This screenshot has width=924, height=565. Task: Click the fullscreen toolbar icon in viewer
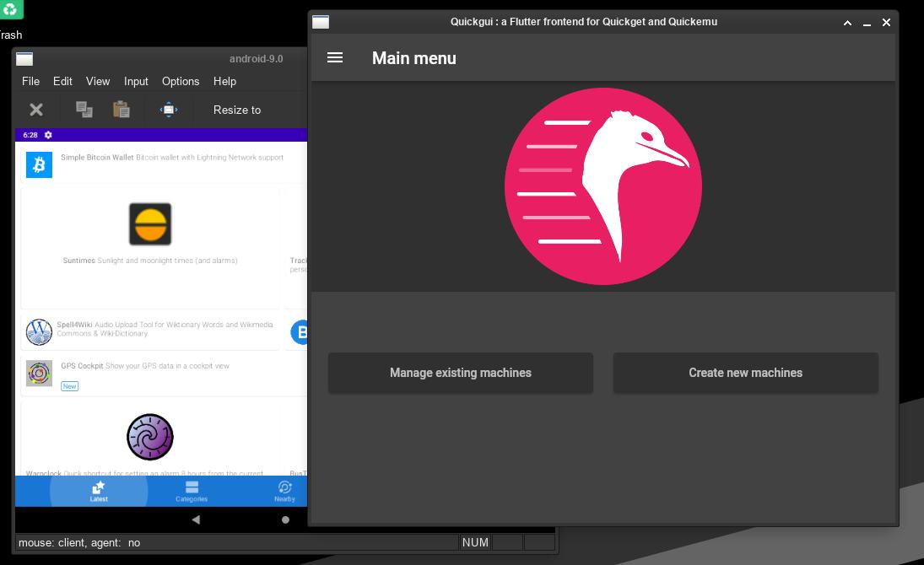pyautogui.click(x=169, y=110)
